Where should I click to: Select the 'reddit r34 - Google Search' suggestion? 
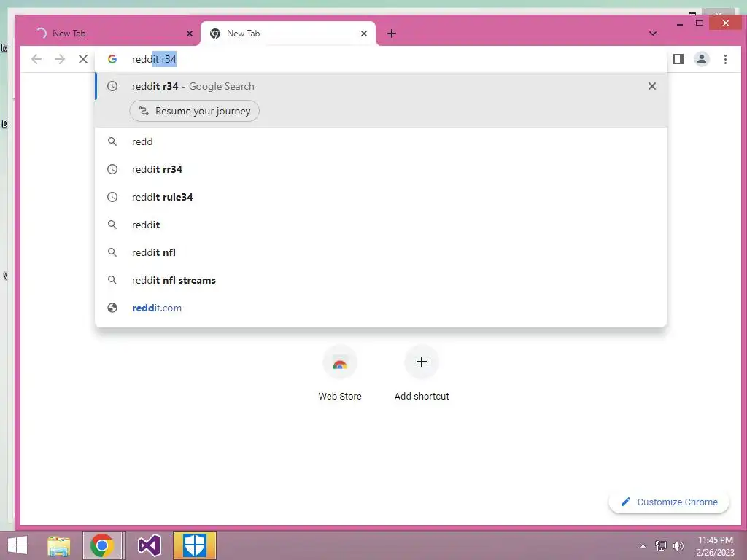click(x=381, y=86)
